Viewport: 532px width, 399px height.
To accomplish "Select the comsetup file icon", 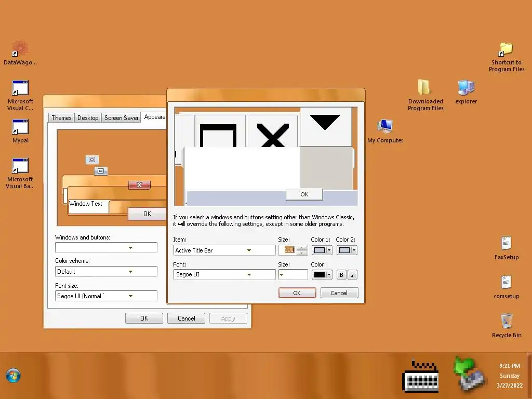I will coord(506,287).
